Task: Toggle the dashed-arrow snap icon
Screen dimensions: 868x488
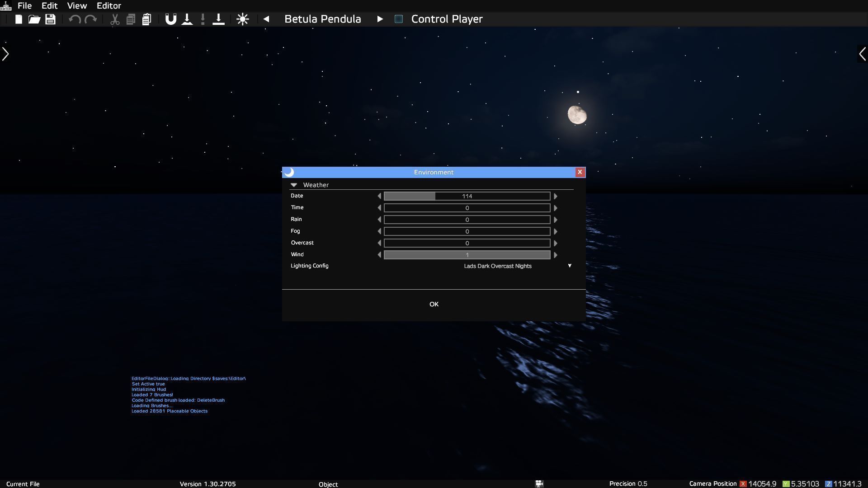Action: [x=203, y=19]
